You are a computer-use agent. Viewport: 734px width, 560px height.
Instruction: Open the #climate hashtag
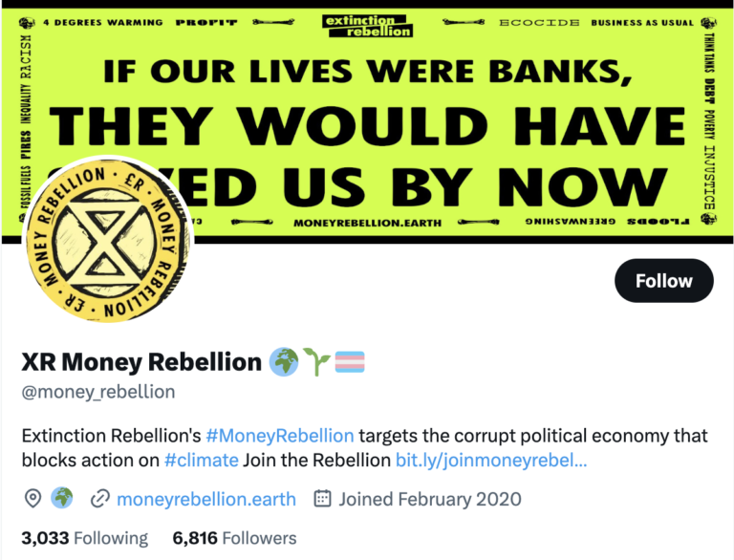point(201,460)
